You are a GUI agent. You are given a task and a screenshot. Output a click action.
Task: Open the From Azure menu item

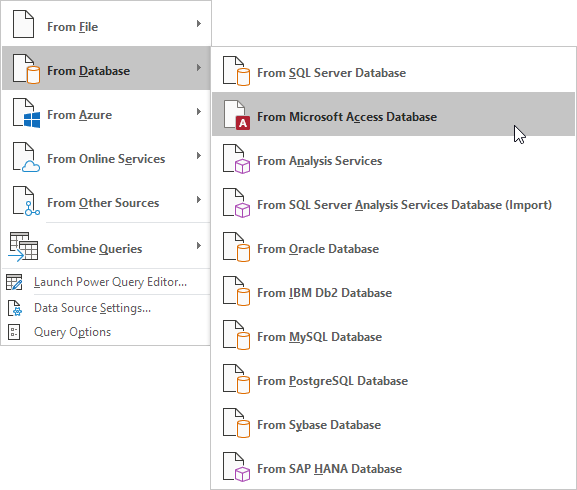pos(106,113)
